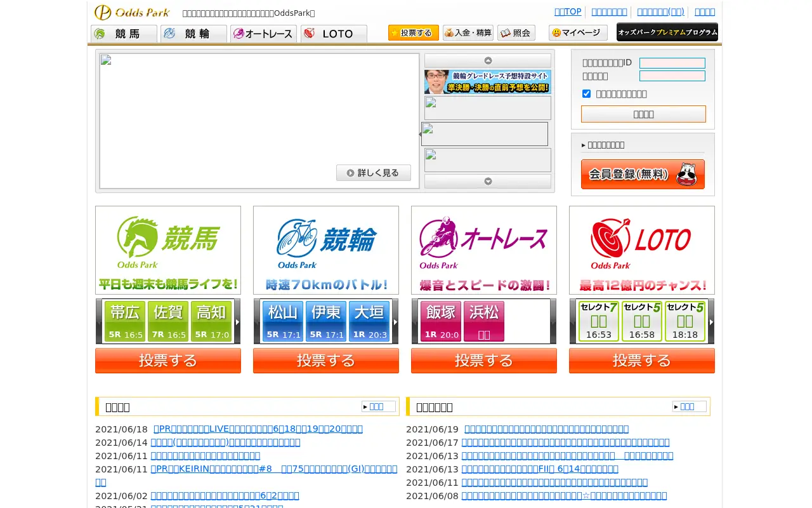Select セレクト7 16:53 tile
Image resolution: width=812 pixels, height=508 pixels.
click(599, 321)
